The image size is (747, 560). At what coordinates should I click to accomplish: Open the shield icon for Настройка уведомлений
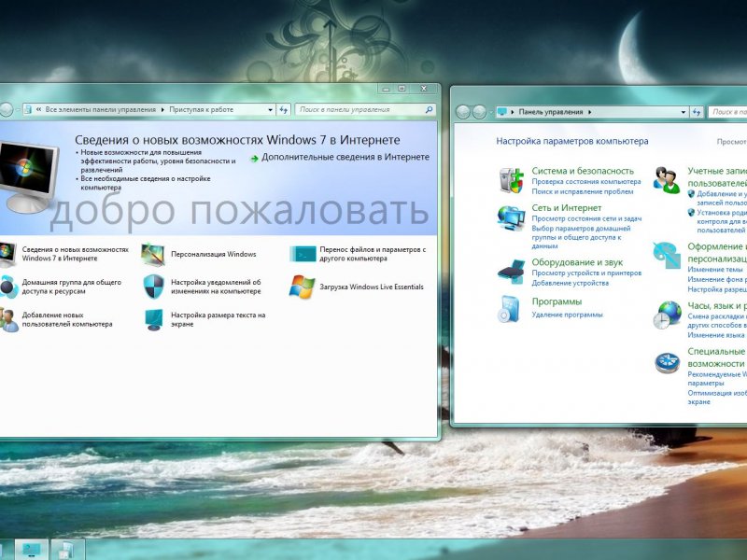click(x=153, y=287)
